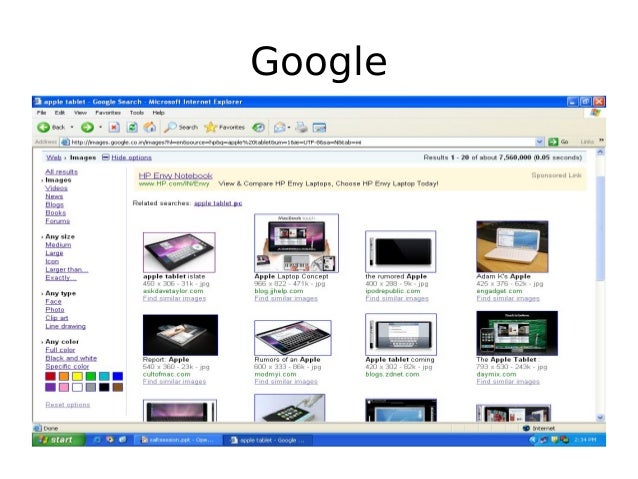This screenshot has width=638, height=479.
Task: Click the Windows flag logo in IE menu bar
Action: click(x=595, y=113)
